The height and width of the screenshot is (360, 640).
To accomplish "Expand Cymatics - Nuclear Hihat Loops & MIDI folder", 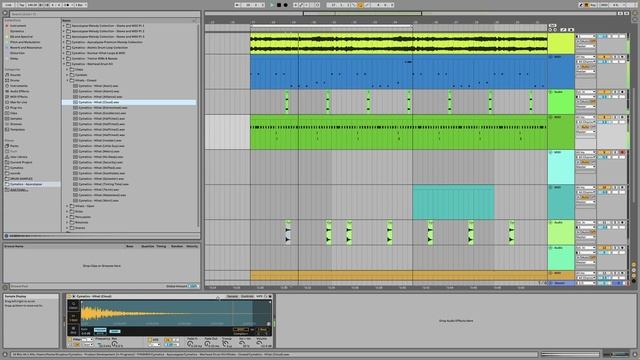I will [64, 53].
